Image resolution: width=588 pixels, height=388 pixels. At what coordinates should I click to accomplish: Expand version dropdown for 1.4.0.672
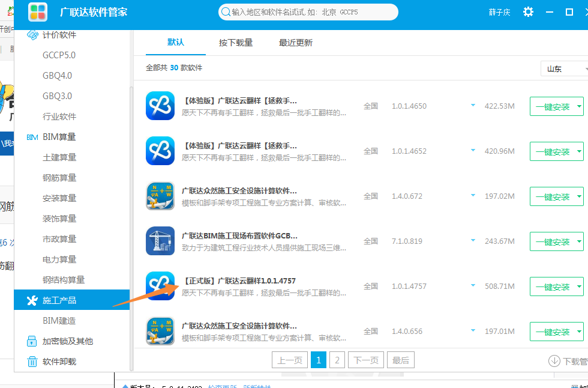click(x=473, y=195)
